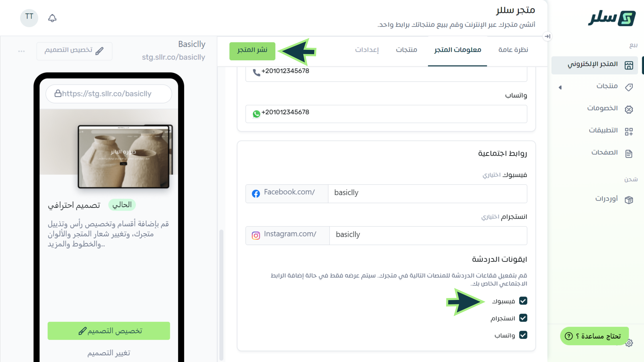Click the green تخصيص التصميم button in preview
644x362 pixels.
109,331
